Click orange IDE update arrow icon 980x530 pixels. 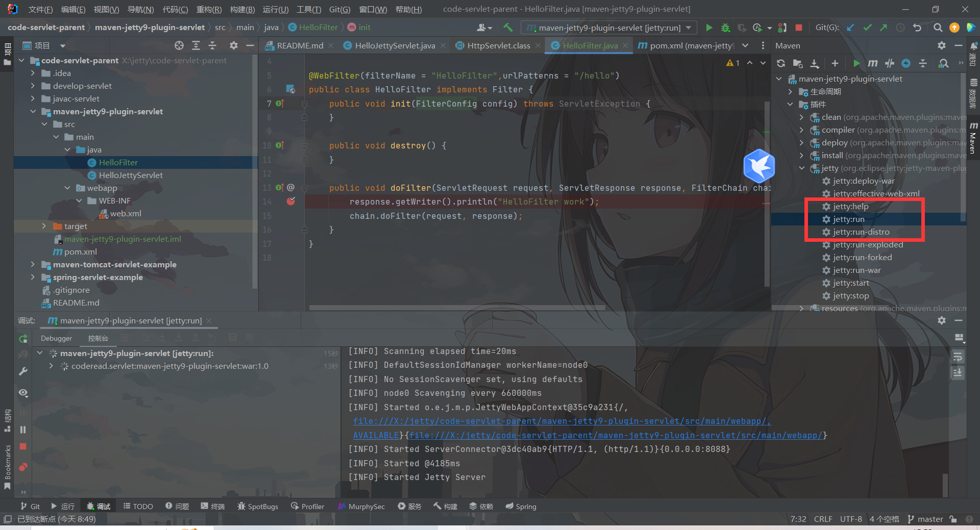[x=954, y=28]
